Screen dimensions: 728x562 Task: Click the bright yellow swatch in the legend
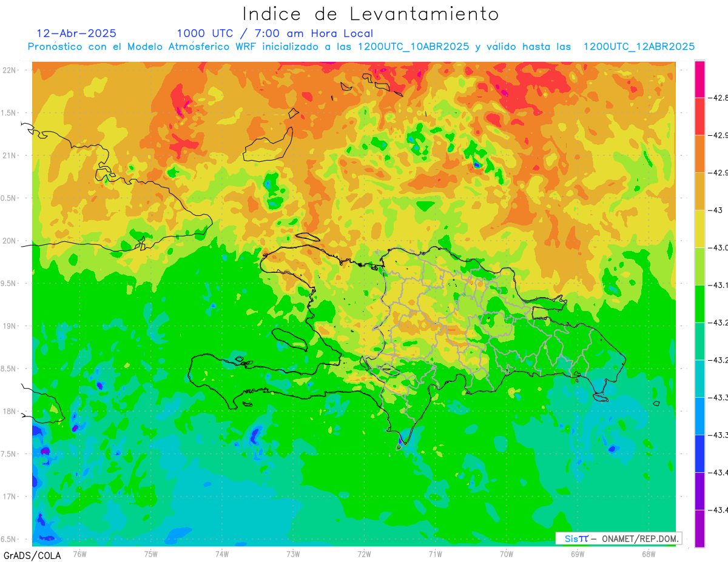pyautogui.click(x=699, y=229)
